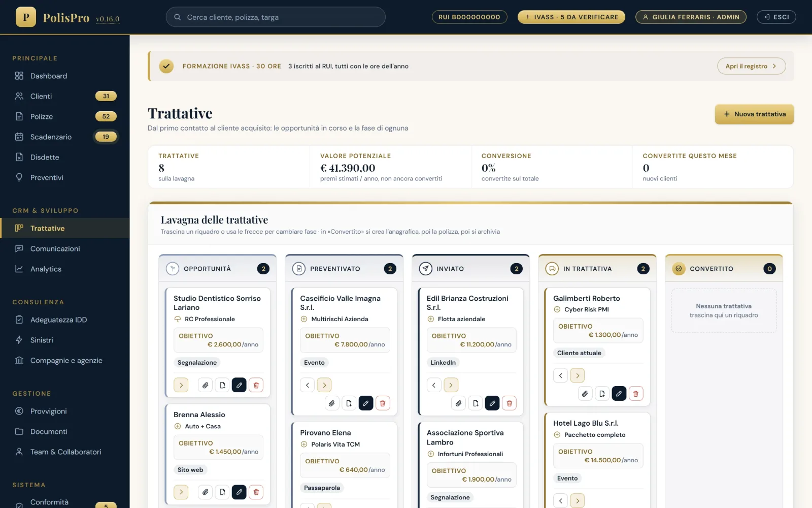Attach a file to Edil Brianza Costruzioni card

(458, 403)
